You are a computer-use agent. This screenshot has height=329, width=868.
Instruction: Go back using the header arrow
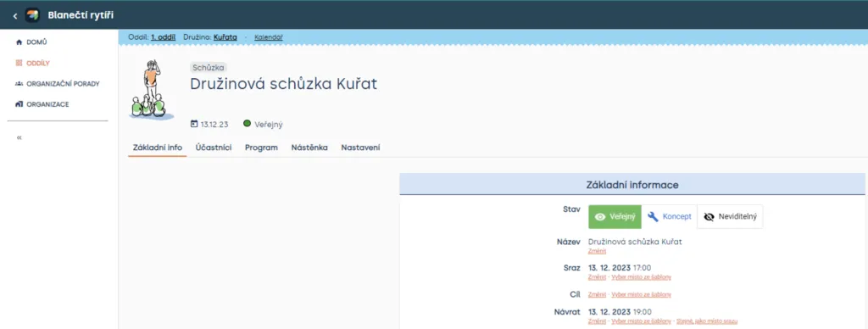click(15, 15)
